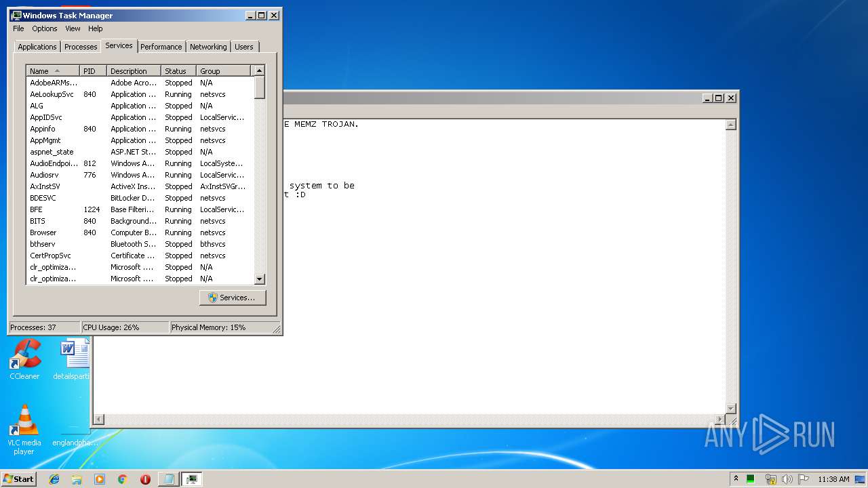The width and height of the screenshot is (868, 488).
Task: Select the AppIDSvc service row
Action: point(140,117)
